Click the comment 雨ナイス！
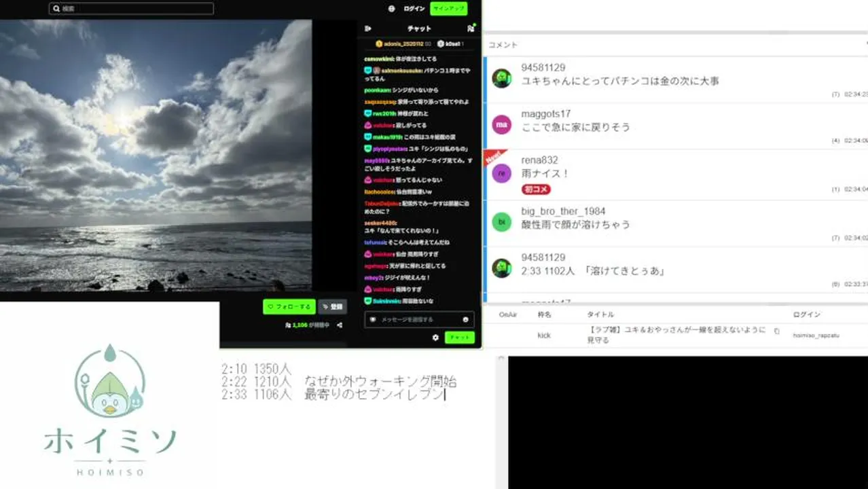 [x=545, y=174]
